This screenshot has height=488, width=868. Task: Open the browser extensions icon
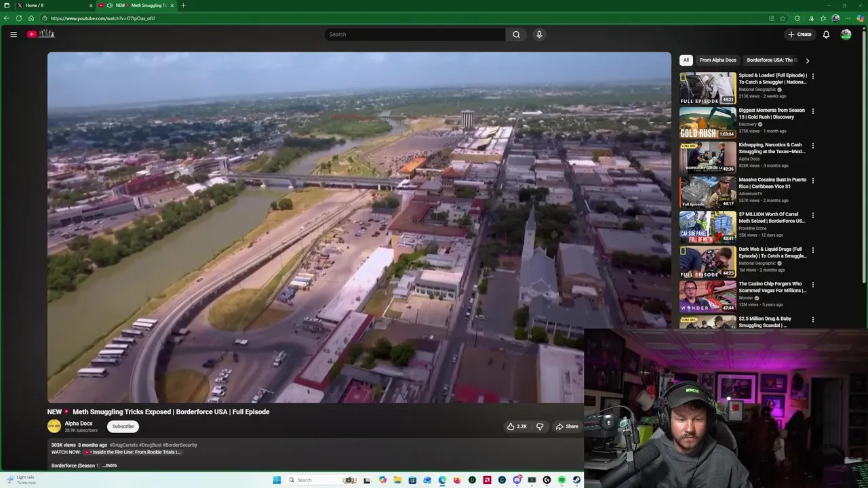tap(797, 18)
